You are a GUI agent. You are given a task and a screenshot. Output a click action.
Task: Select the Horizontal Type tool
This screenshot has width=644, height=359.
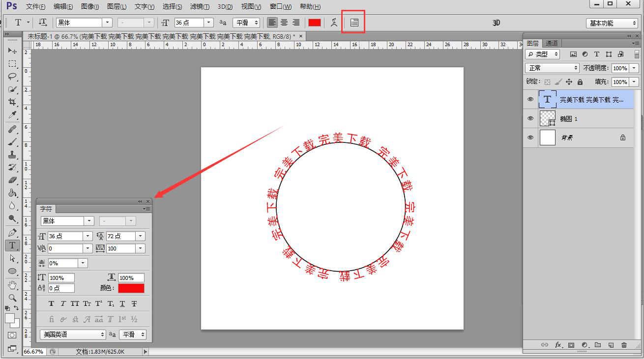click(12, 246)
